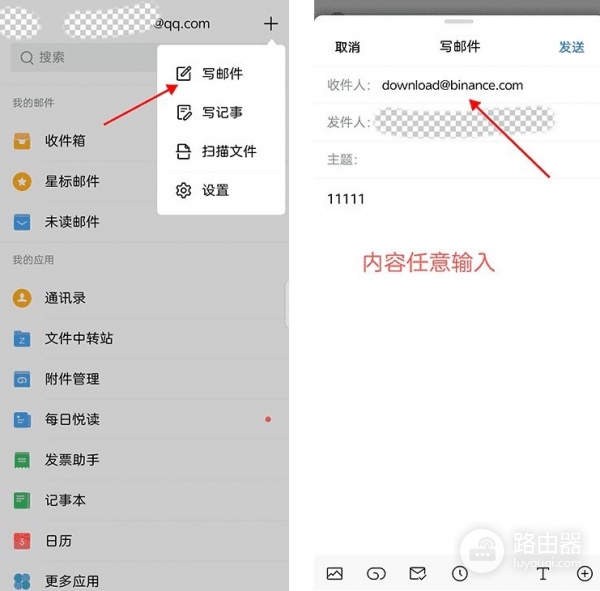Image resolution: width=600 pixels, height=591 pixels.
Task: Tap the scanner icon next to 扫描文件
Action: 183,152
